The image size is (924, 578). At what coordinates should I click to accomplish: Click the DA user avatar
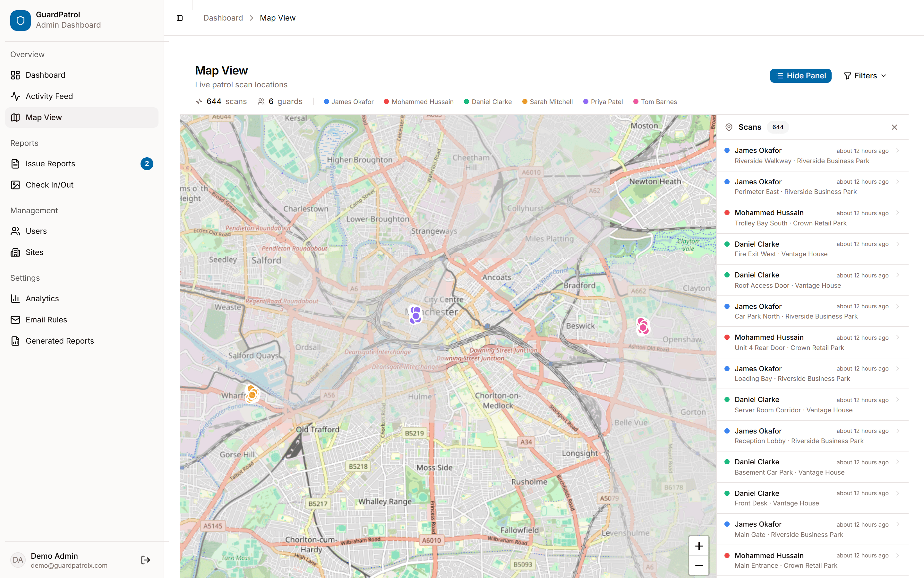click(x=18, y=560)
